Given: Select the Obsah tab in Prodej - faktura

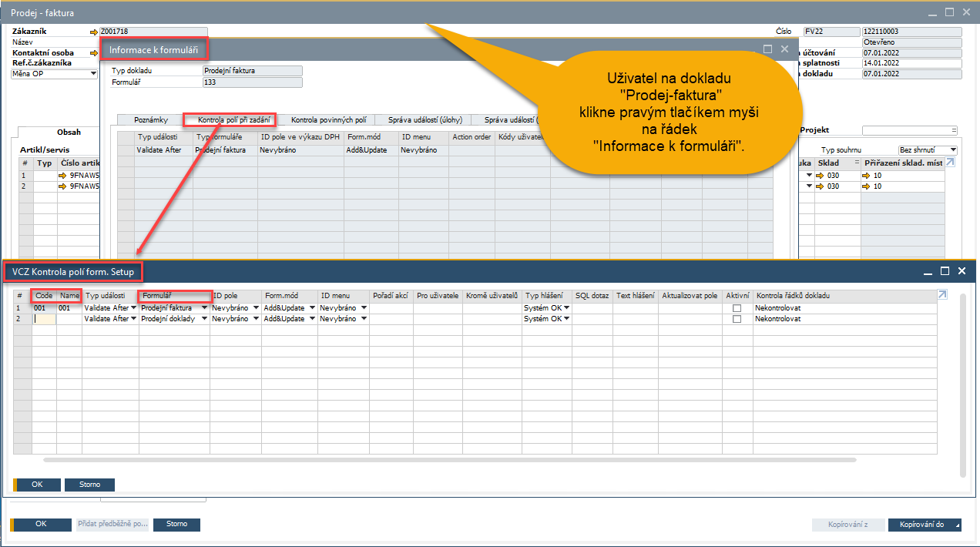Looking at the screenshot, I should 69,133.
